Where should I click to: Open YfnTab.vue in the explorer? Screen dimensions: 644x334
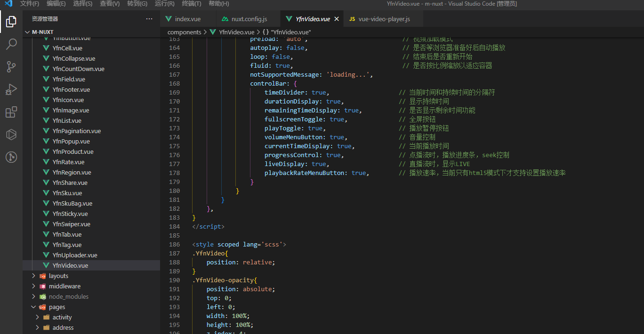tap(91, 235)
